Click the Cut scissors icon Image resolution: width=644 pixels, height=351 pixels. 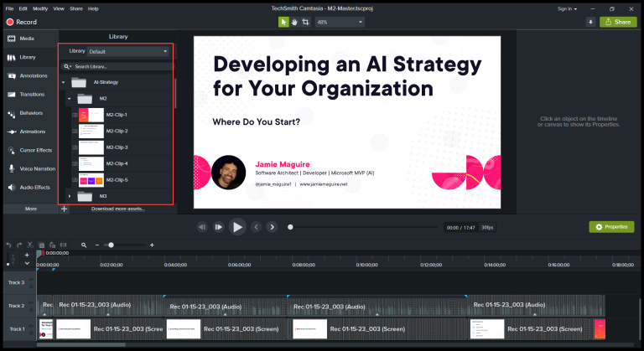coord(30,245)
